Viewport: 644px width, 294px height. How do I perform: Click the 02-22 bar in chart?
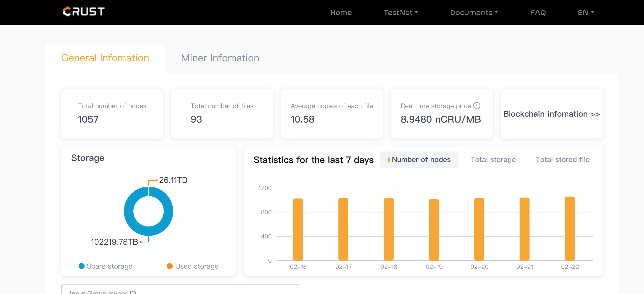point(570,229)
